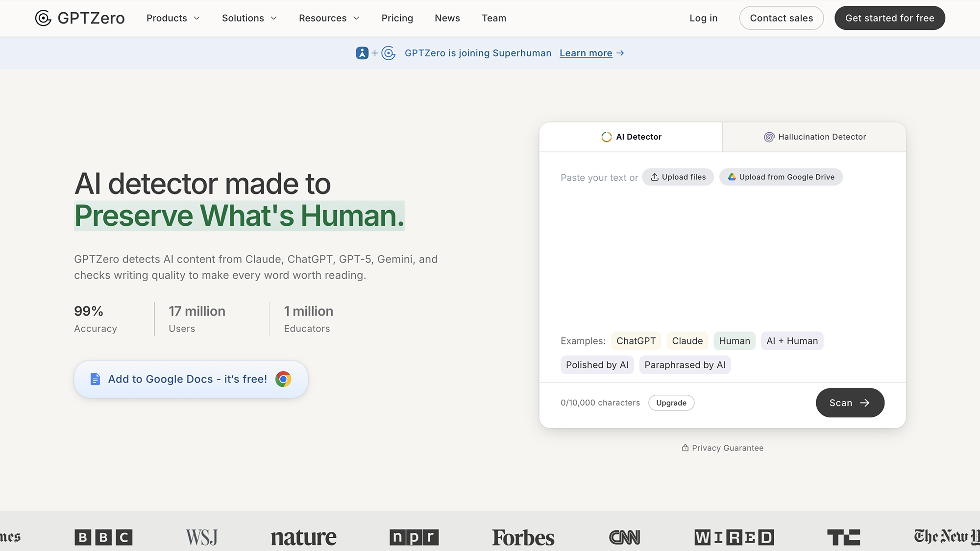Click the Scan button

point(850,403)
